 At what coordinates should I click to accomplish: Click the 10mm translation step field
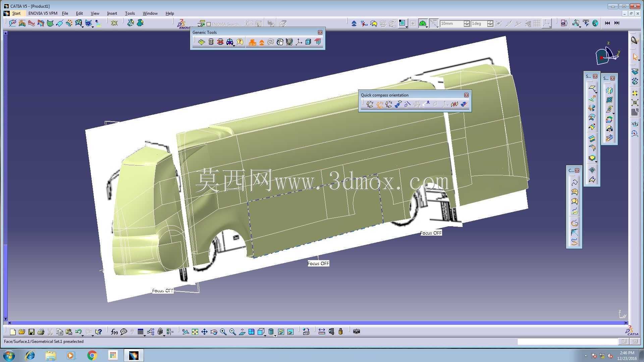(x=452, y=23)
